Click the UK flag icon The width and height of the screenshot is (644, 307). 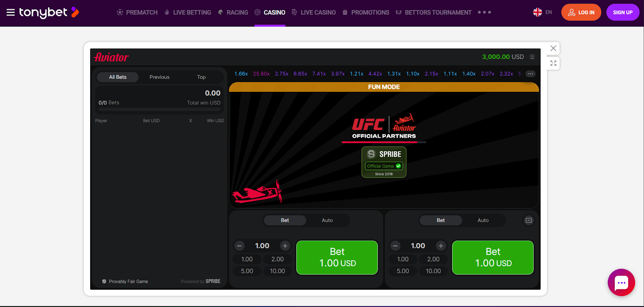(x=537, y=12)
